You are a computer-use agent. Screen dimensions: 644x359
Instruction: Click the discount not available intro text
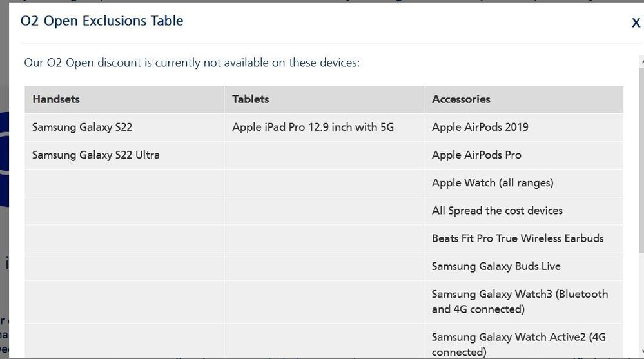192,63
